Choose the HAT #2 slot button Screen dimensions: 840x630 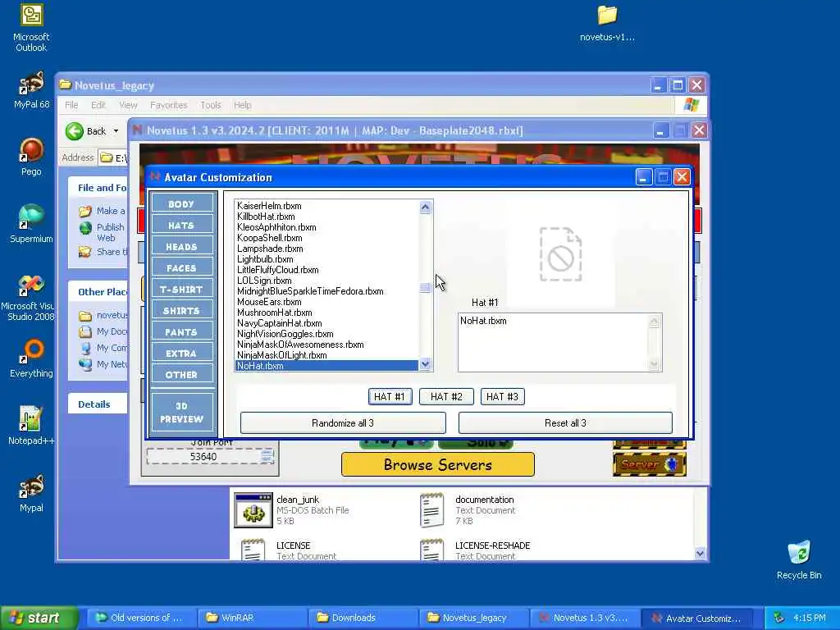(446, 396)
